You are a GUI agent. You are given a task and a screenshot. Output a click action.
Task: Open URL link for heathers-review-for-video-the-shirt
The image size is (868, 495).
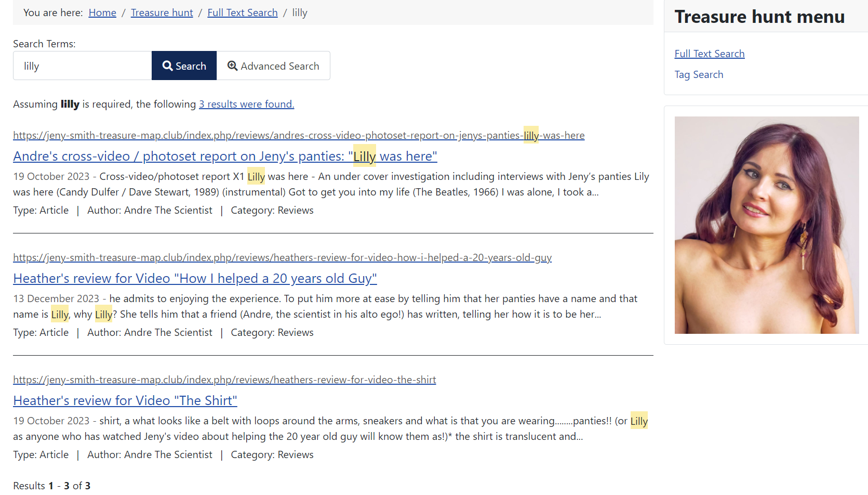tap(224, 380)
